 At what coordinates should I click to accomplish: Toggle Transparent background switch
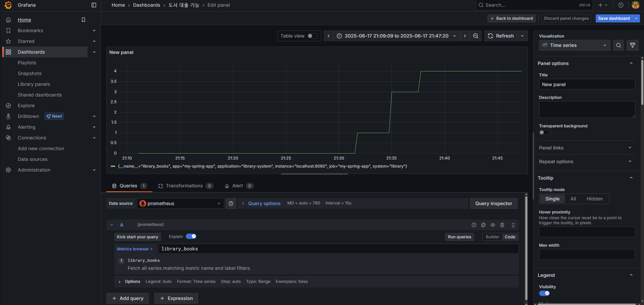544,132
